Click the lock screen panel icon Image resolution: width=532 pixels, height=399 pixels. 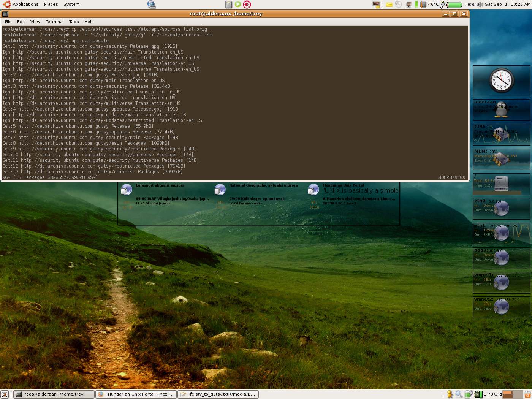pos(376,4)
